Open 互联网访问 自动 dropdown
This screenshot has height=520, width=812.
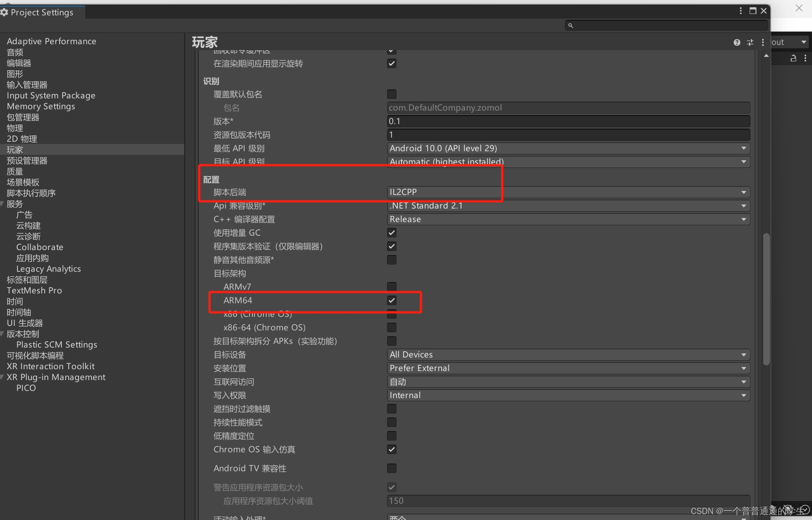coord(569,382)
